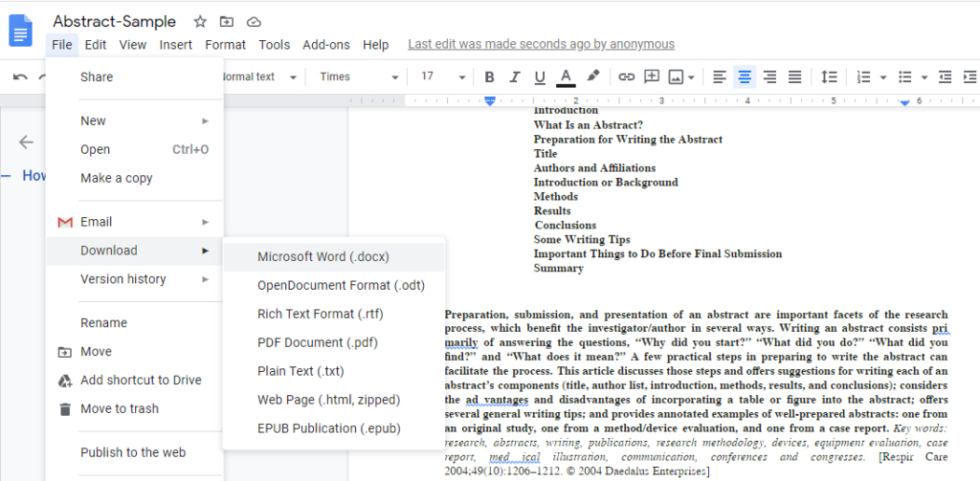Open the Insert menu
The image size is (980, 481).
click(176, 45)
